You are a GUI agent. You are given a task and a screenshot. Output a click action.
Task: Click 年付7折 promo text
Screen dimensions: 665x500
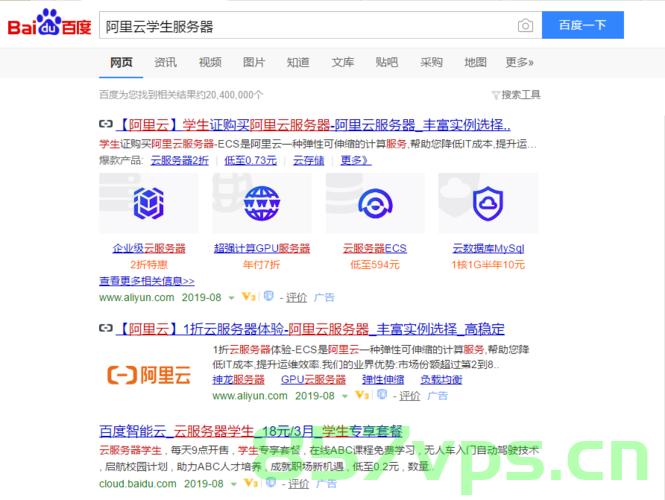pyautogui.click(x=262, y=265)
